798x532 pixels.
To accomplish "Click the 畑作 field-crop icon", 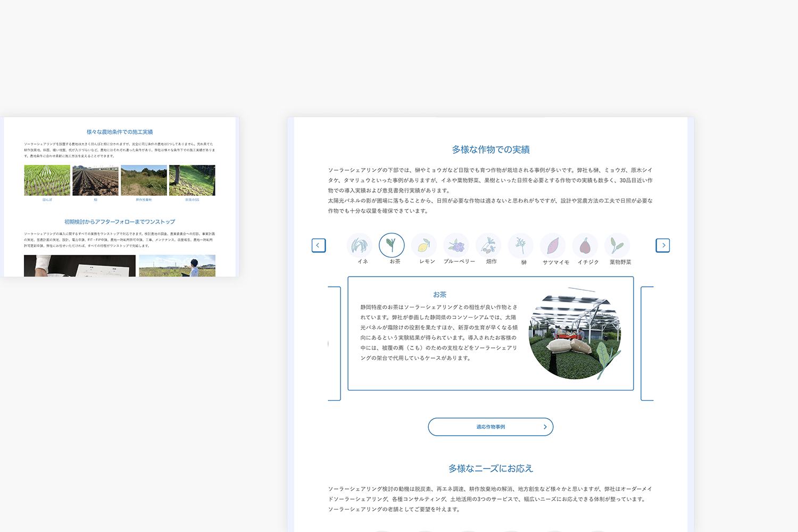I will pos(489,245).
